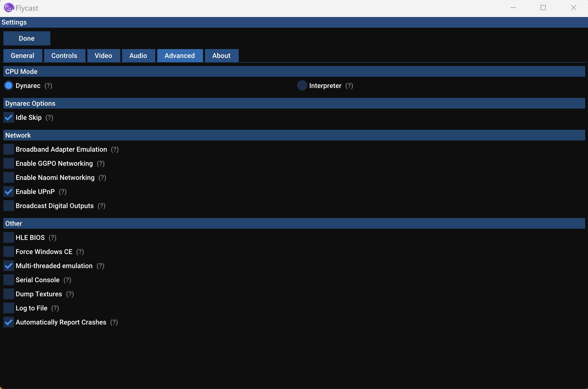588x389 pixels.
Task: Toggle off Multi-threaded emulation
Action: point(8,266)
